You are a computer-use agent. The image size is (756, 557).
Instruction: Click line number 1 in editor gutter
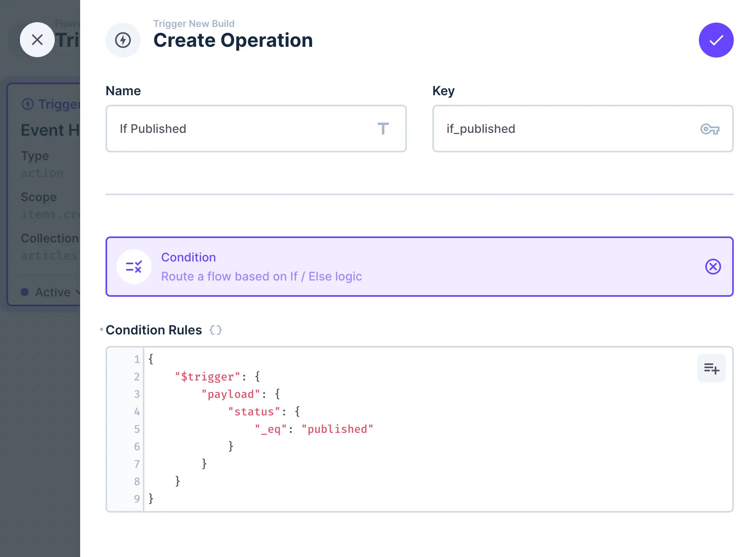tap(136, 359)
